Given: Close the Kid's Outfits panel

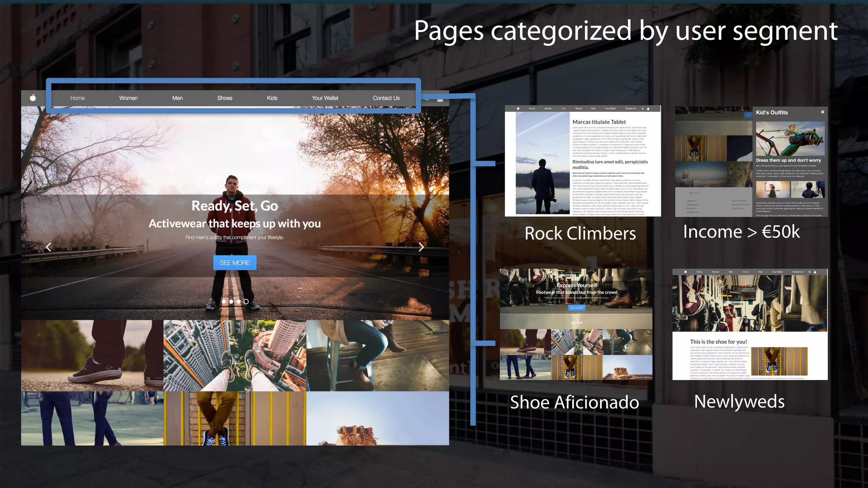Looking at the screenshot, I should click(823, 112).
